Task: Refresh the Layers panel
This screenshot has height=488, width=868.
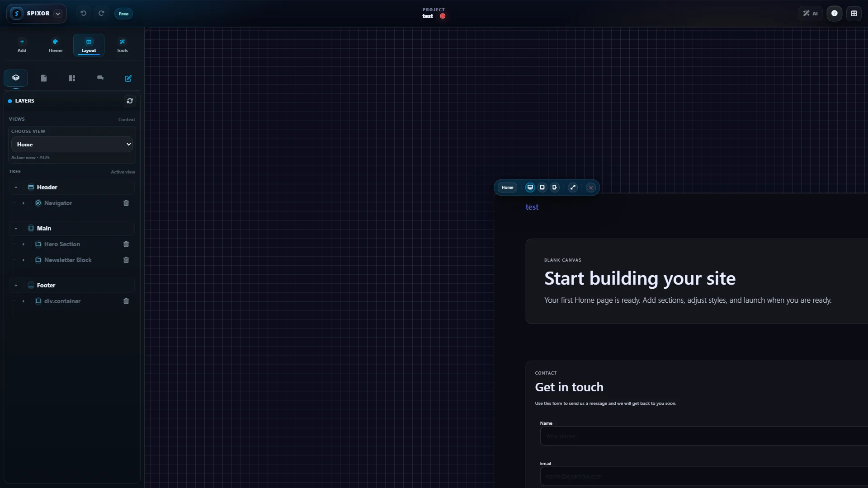Action: (130, 101)
